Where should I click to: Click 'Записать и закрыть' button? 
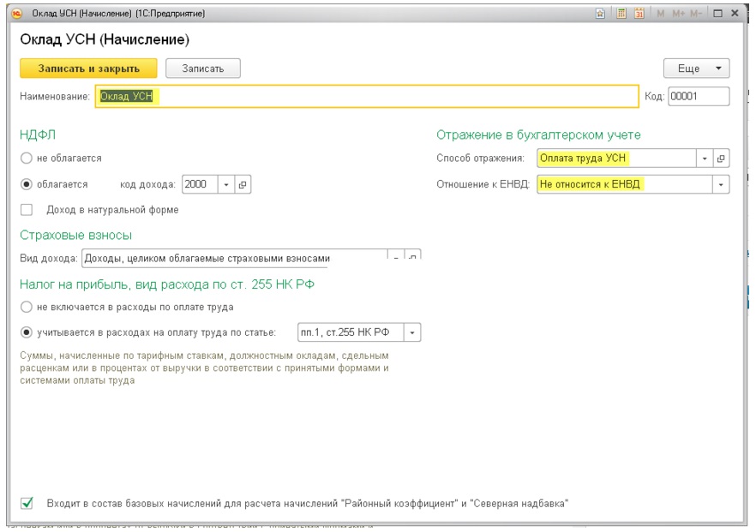[89, 69]
